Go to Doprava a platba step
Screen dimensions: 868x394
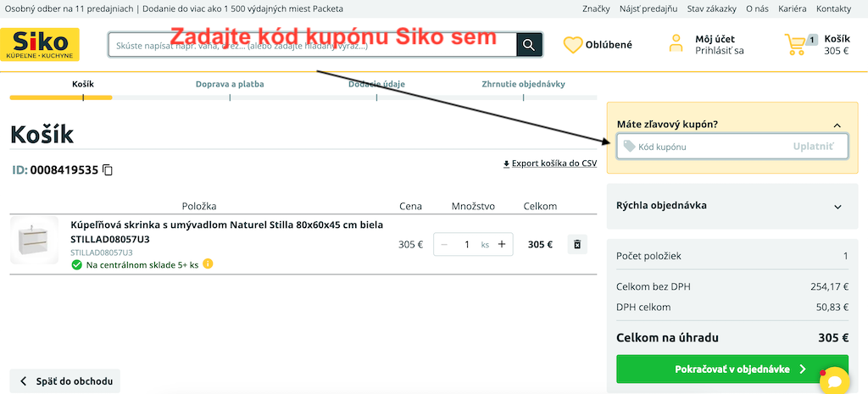click(x=230, y=85)
